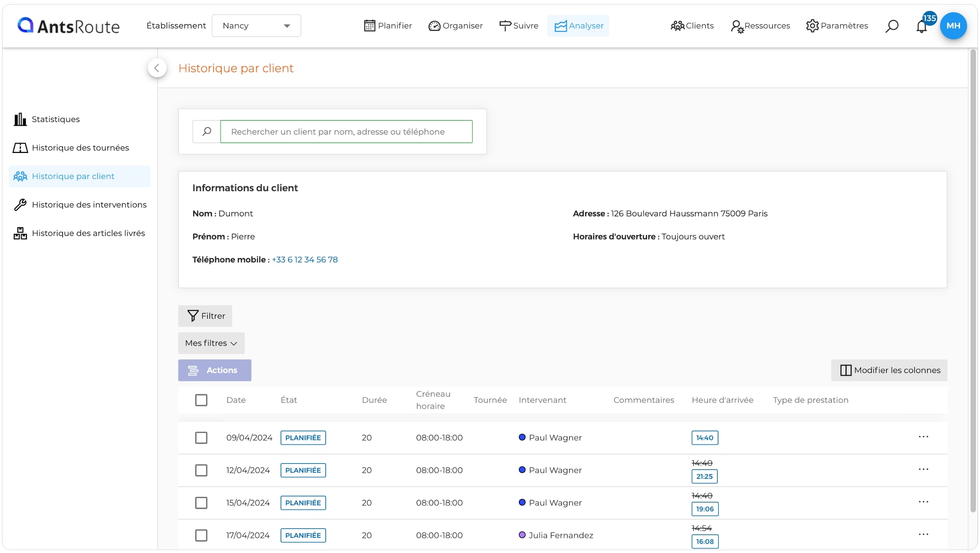Toggle the select-all header checkbox
The width and height of the screenshot is (980, 553).
tap(201, 400)
